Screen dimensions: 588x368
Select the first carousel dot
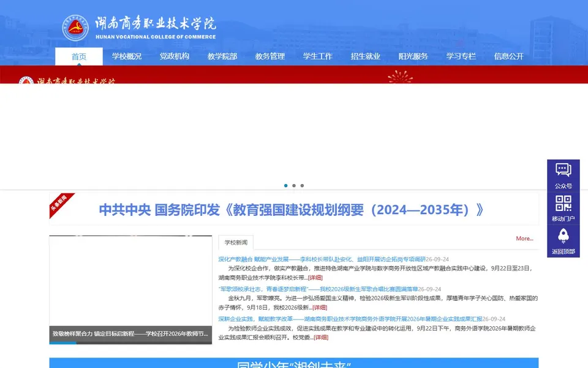(286, 185)
